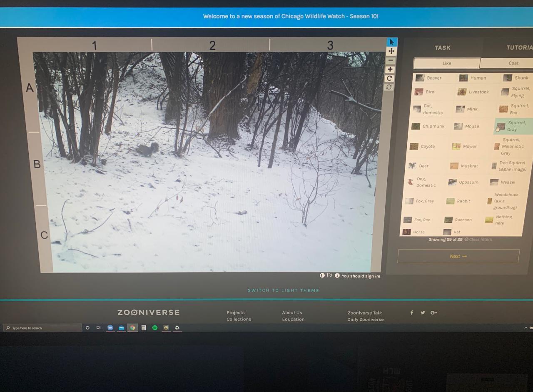Click the Windows taskbar search box
Image resolution: width=533 pixels, height=392 pixels.
(x=43, y=328)
